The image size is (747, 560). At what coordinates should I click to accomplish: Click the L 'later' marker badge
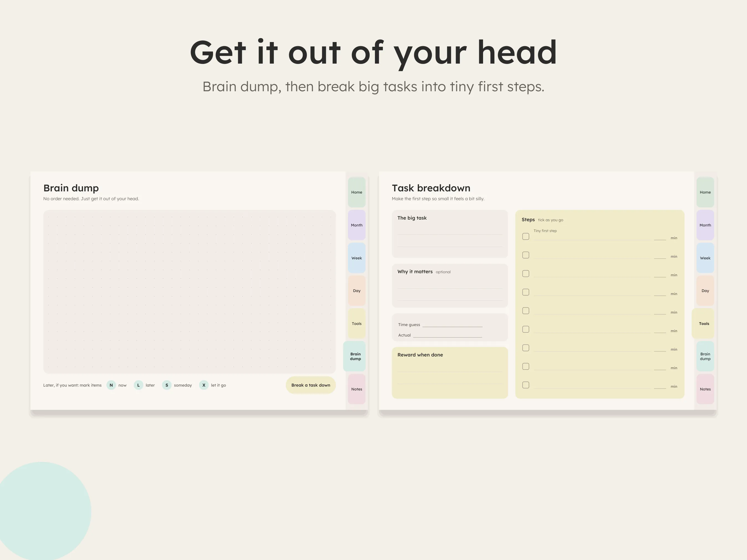138,385
